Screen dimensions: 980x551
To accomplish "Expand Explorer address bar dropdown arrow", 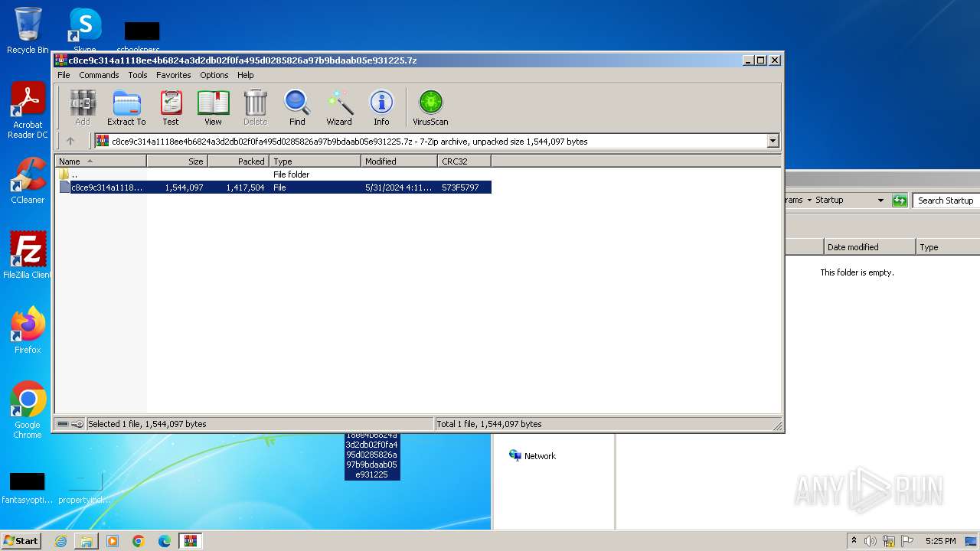I will pyautogui.click(x=880, y=201).
